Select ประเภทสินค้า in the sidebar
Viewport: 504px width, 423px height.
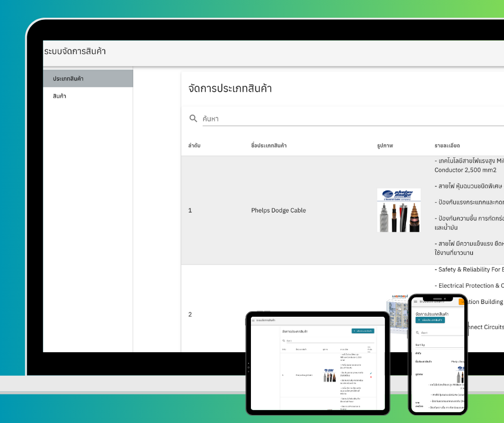(68, 78)
